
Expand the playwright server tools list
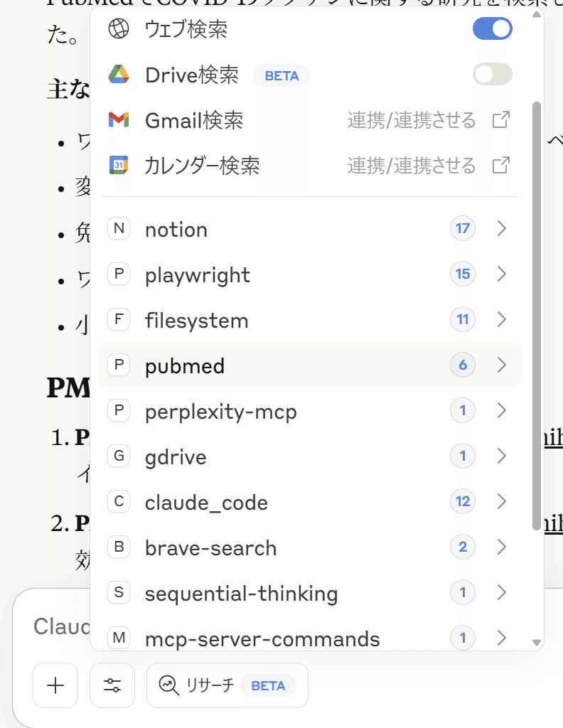pyautogui.click(x=502, y=274)
